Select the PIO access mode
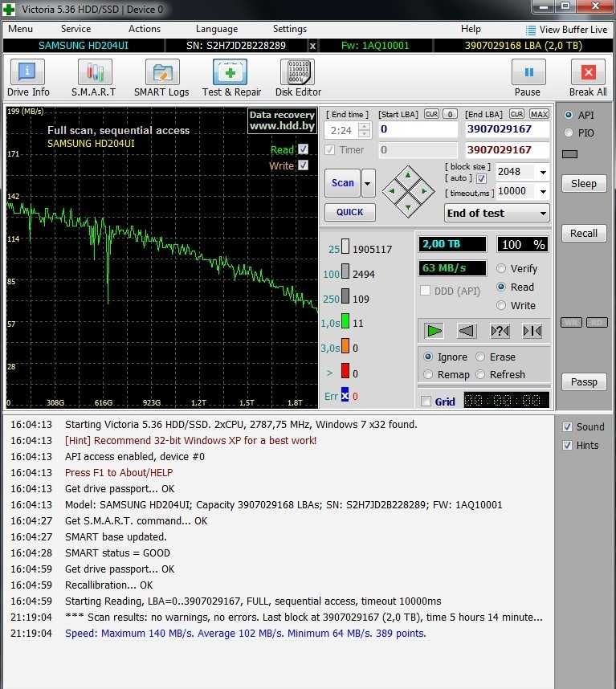 (x=569, y=132)
